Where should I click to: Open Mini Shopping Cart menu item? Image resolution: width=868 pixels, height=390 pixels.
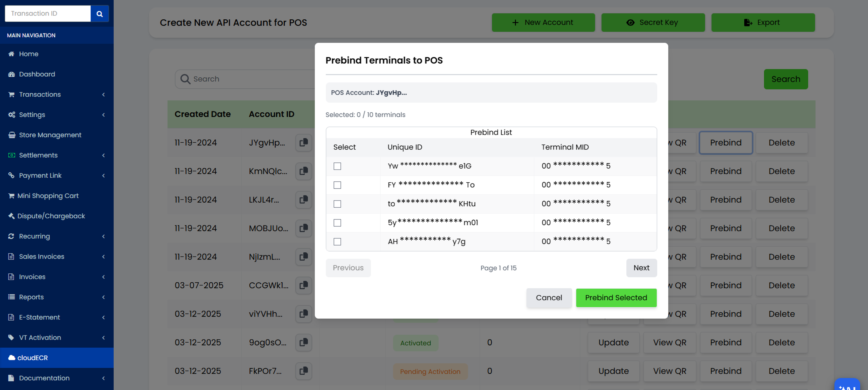(48, 196)
